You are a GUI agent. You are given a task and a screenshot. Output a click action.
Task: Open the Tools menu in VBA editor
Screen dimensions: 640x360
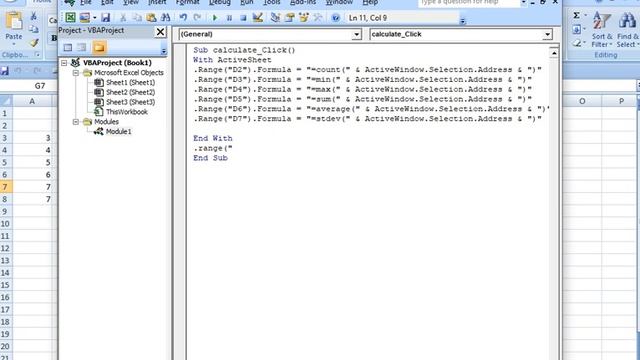pyautogui.click(x=271, y=2)
